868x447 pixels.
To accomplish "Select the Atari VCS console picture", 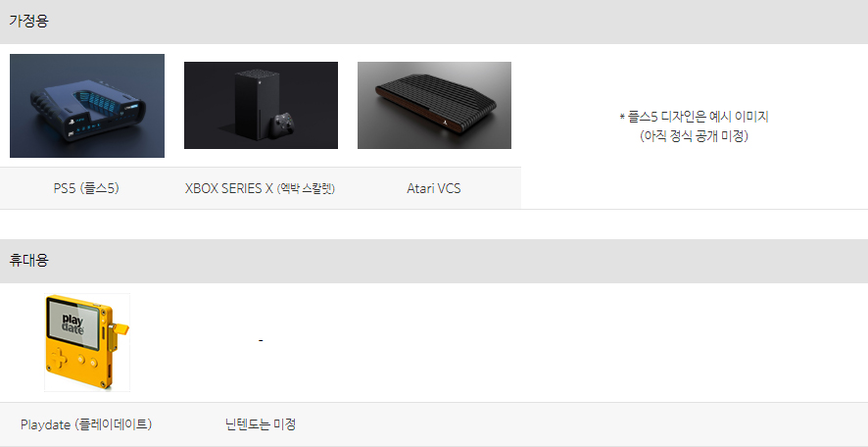I will pyautogui.click(x=435, y=105).
